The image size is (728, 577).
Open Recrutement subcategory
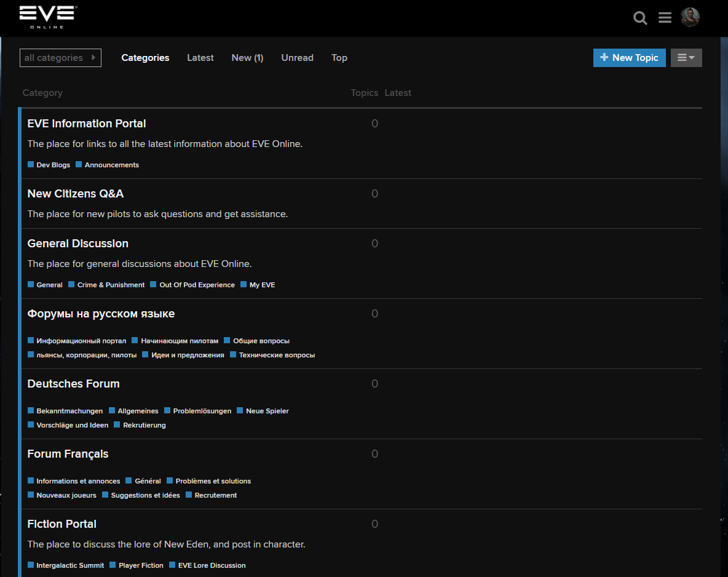click(212, 495)
